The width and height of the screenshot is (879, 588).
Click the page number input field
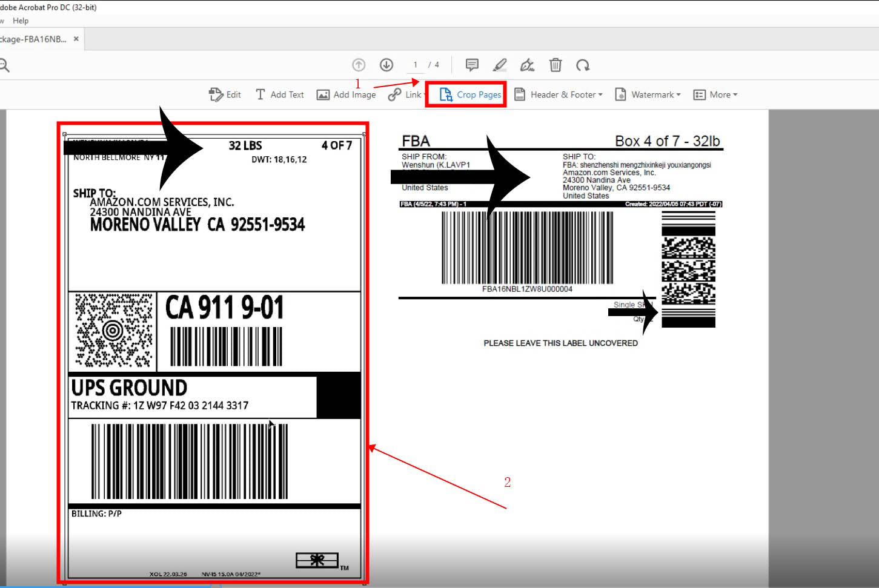tap(415, 65)
